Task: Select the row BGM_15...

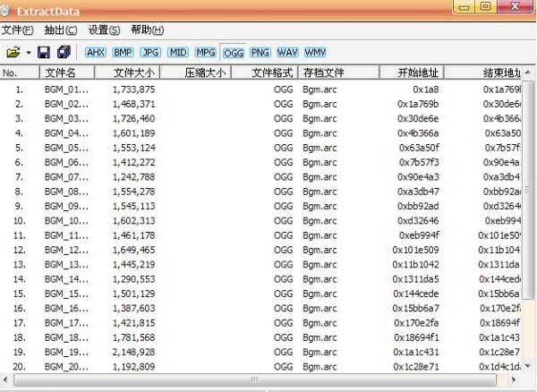Action: tap(261, 294)
